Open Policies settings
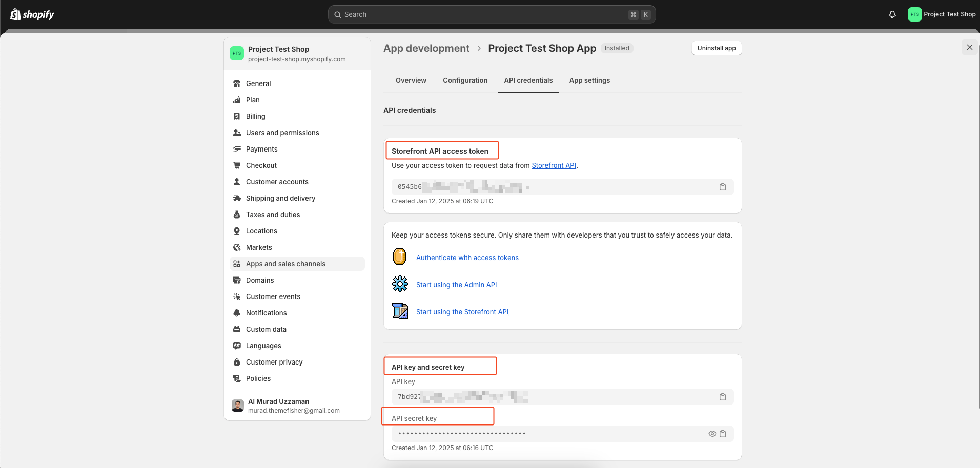This screenshot has height=468, width=980. pyautogui.click(x=297, y=378)
